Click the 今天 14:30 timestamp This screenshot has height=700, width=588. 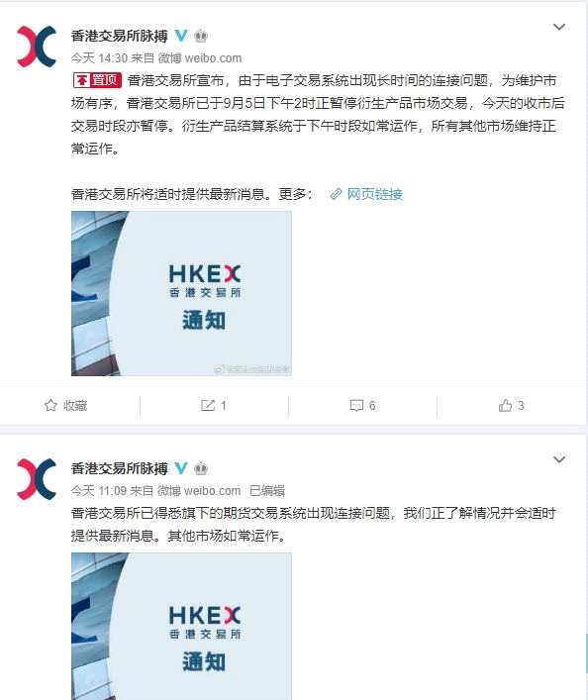pyautogui.click(x=99, y=58)
